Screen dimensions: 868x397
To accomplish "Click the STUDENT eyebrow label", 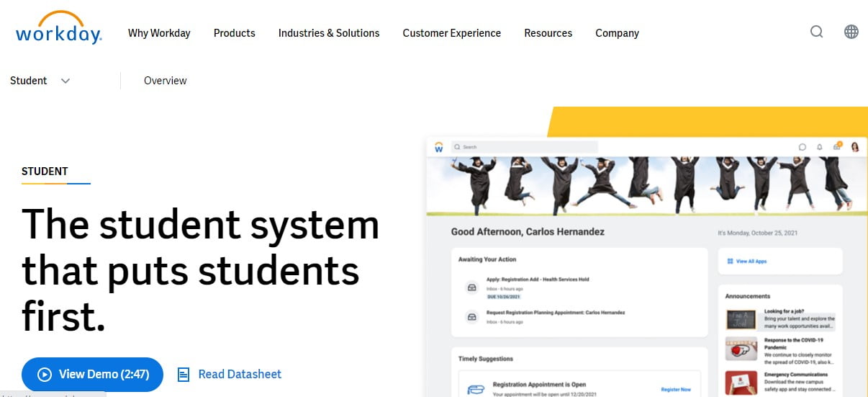I will [x=45, y=171].
